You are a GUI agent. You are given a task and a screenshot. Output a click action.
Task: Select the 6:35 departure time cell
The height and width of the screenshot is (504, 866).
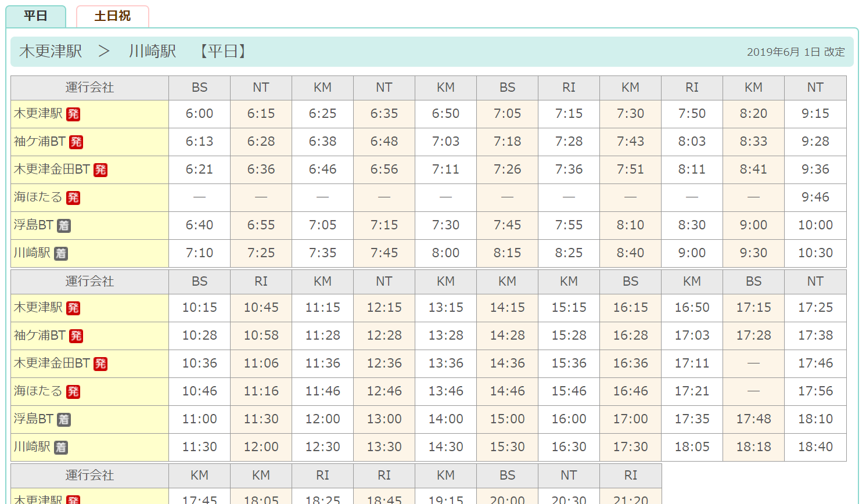pos(385,114)
